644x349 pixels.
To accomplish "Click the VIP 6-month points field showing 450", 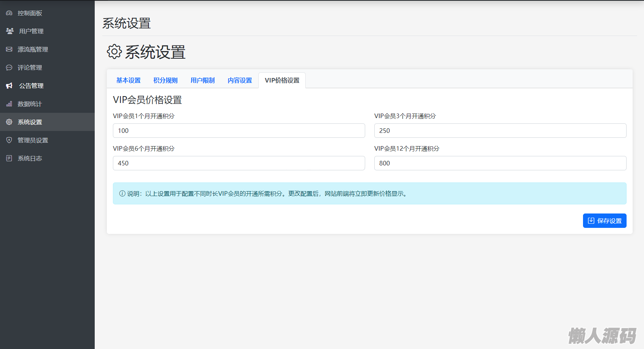I will 239,163.
